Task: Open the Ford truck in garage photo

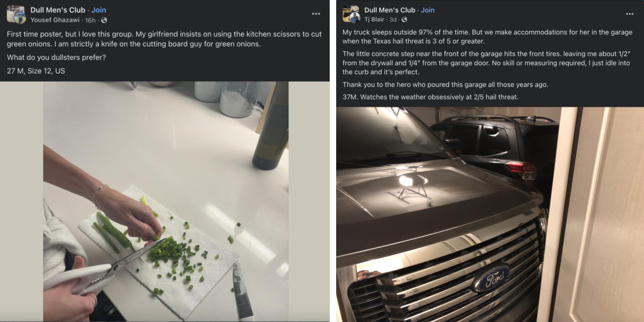Action: click(489, 214)
